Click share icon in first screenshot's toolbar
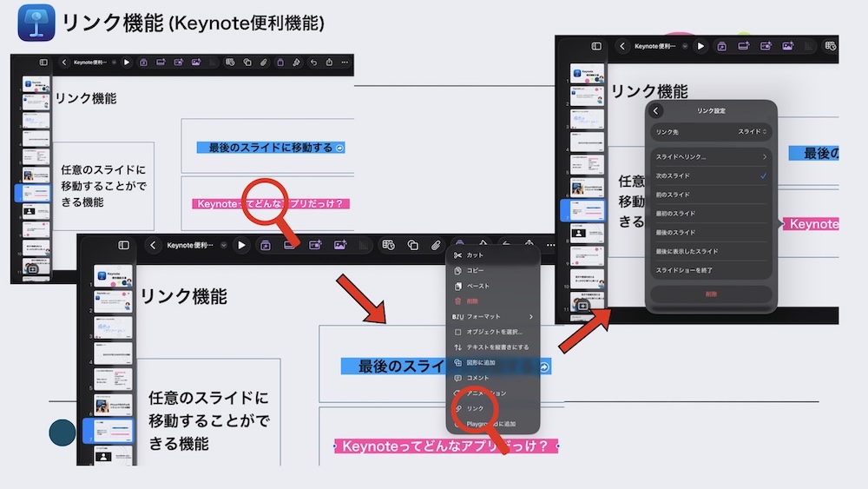The width and height of the screenshot is (868, 489). [x=329, y=63]
